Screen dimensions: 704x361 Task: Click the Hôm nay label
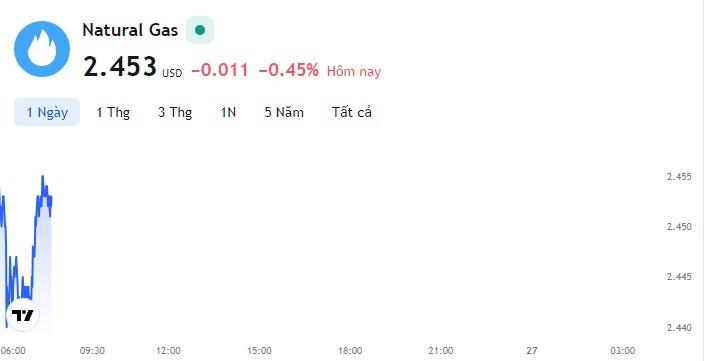(x=354, y=71)
